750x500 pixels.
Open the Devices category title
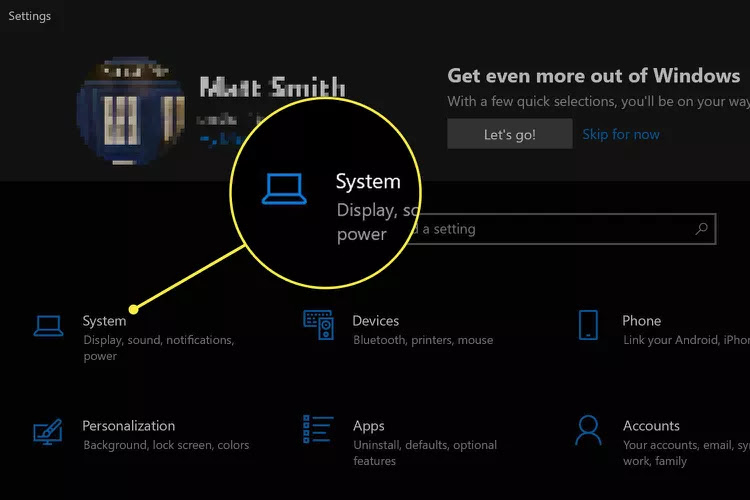[375, 321]
